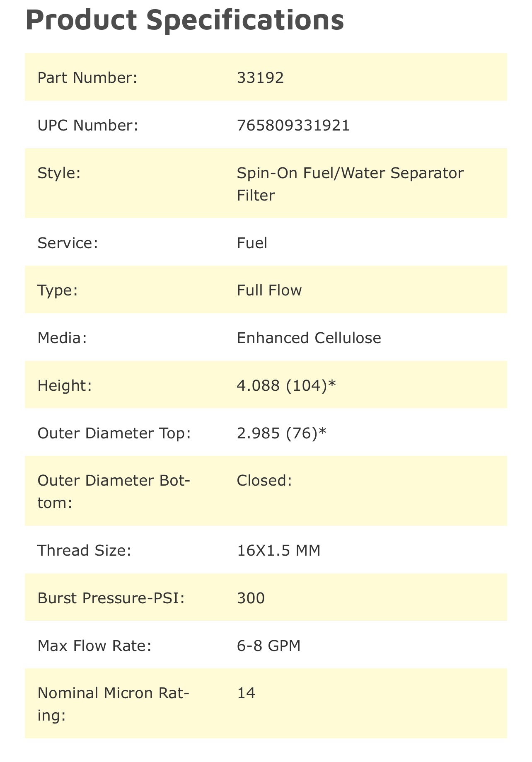Select the Outer Diameter Top: label
This screenshot has height=762, width=532.
coord(114,433)
